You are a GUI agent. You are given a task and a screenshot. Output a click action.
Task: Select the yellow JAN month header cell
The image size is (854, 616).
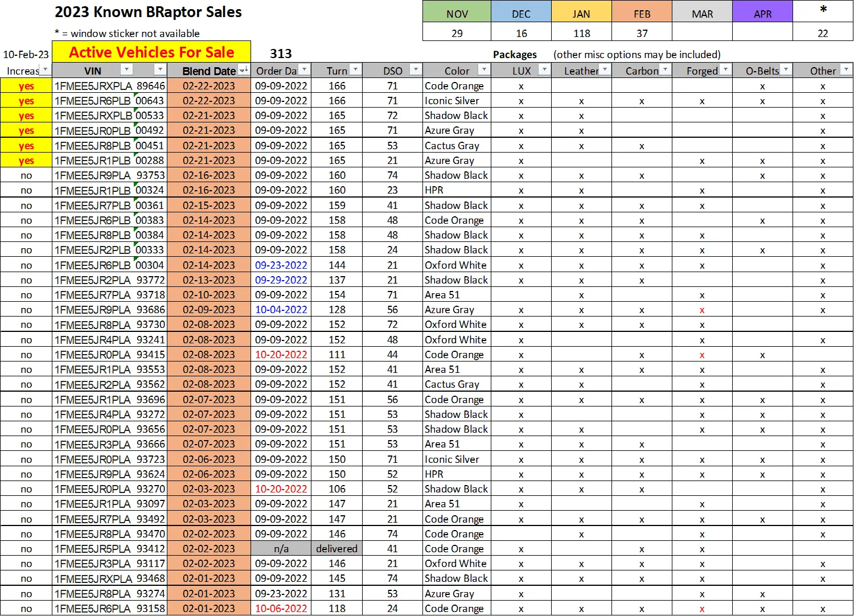pos(581,12)
